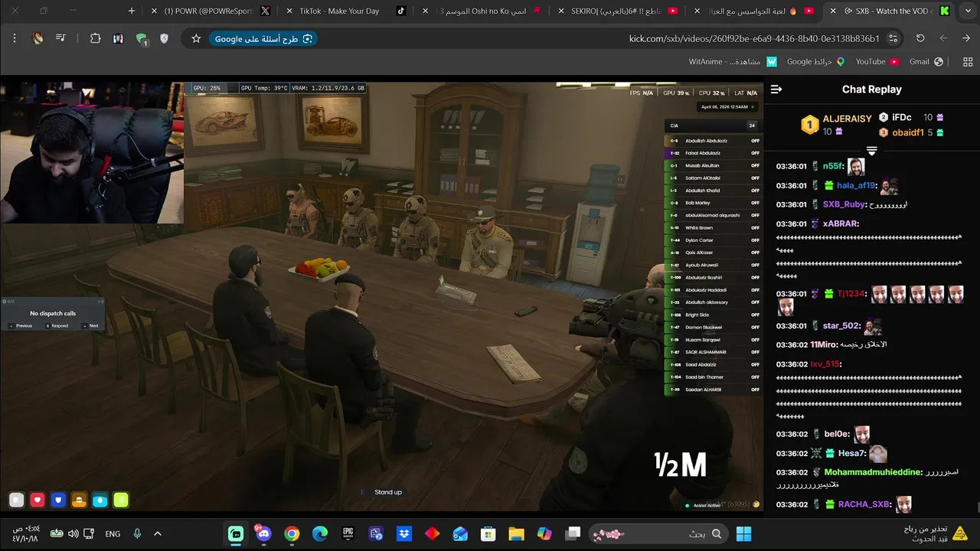Open the tab search dropdown

click(x=968, y=11)
